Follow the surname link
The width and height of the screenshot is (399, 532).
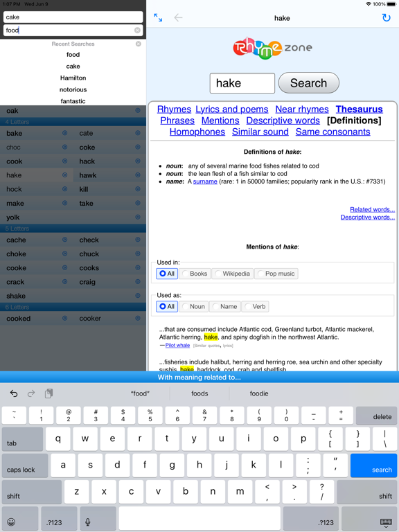tap(205, 181)
